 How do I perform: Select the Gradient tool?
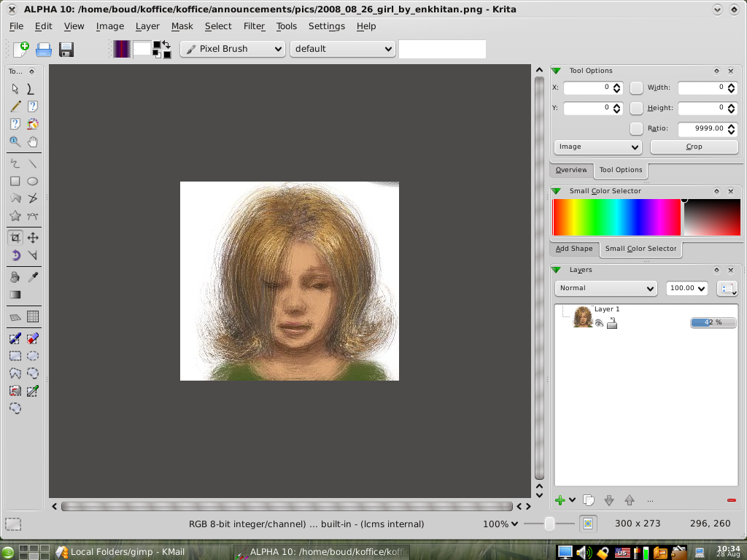15,295
